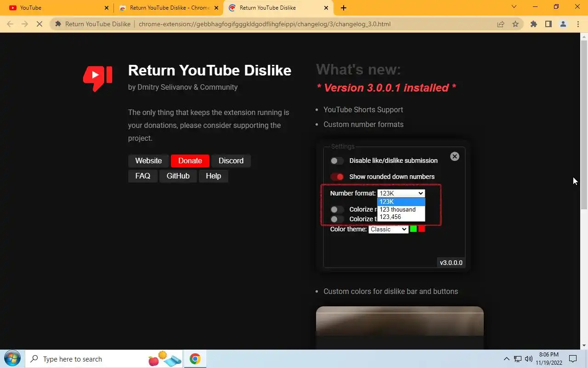The image size is (588, 368).
Task: Click Custom number formats list item
Action: pos(363,124)
